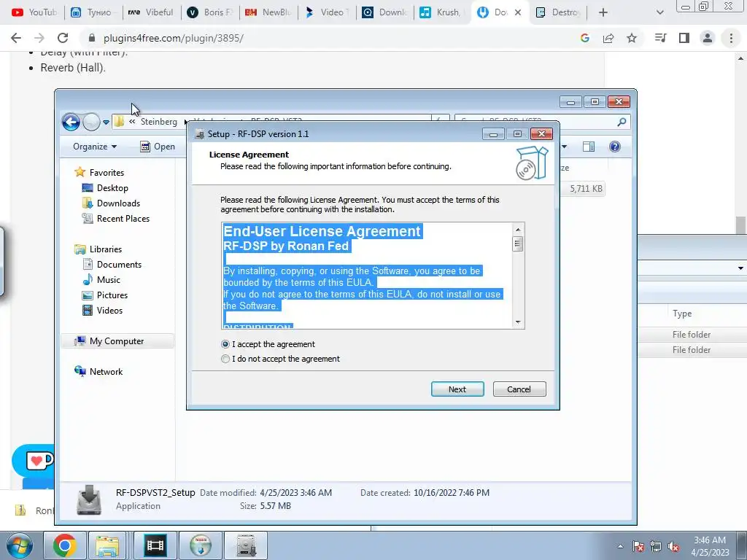This screenshot has height=560, width=747.
Task: Bookmark this page with star icon
Action: pyautogui.click(x=632, y=38)
